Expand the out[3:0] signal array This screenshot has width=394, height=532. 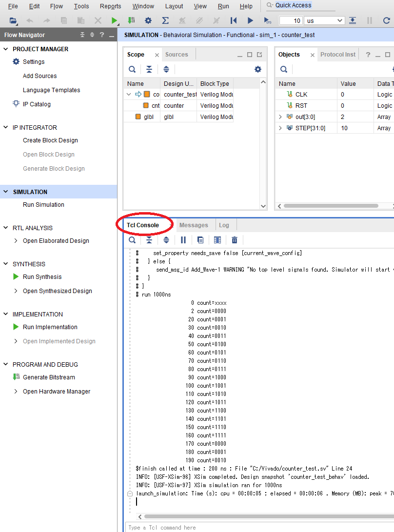280,117
